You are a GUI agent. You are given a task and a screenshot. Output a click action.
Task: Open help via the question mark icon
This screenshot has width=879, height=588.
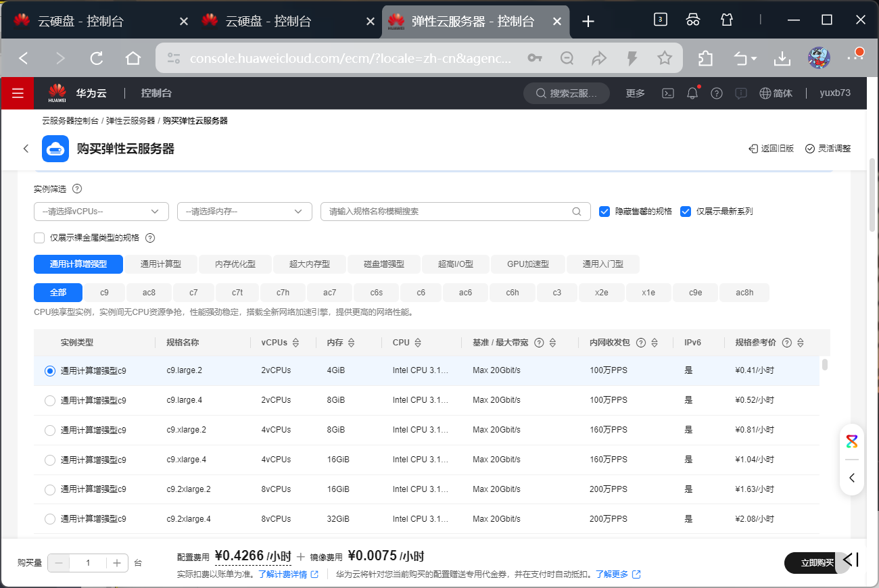[x=716, y=93]
